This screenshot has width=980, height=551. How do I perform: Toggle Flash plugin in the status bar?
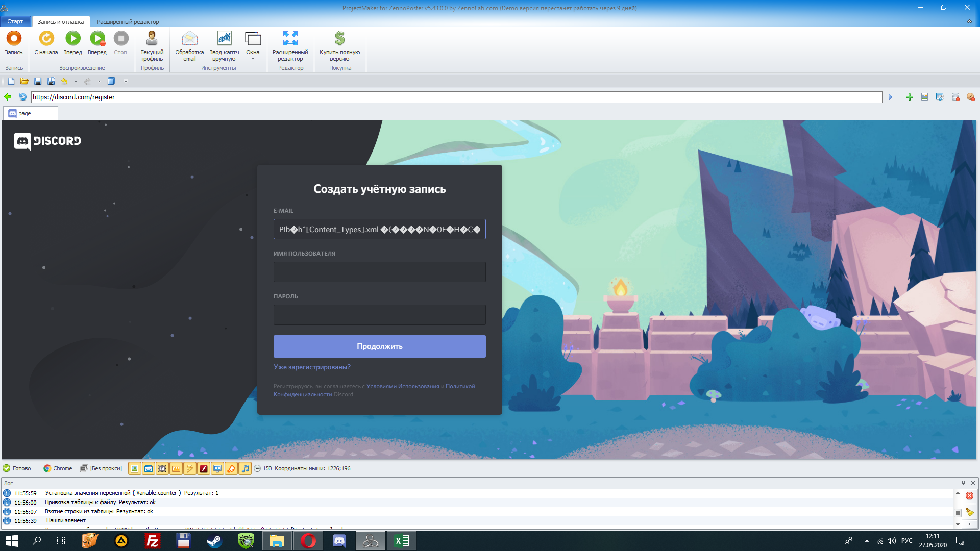coord(203,468)
